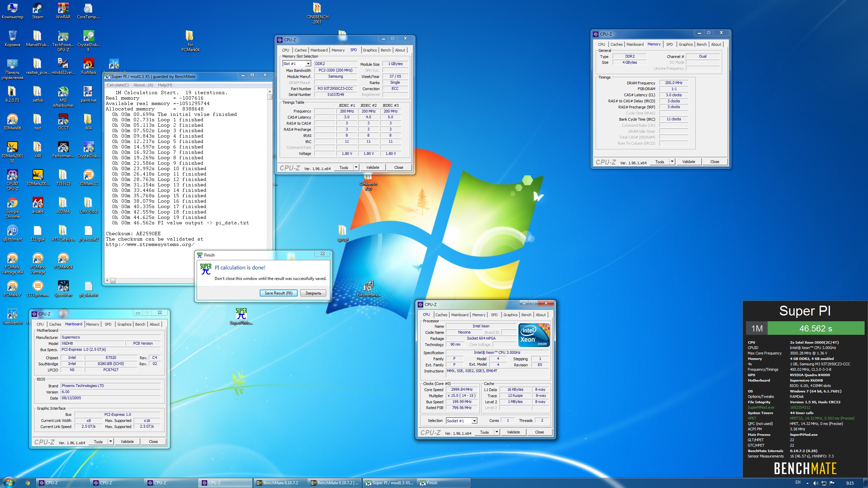This screenshot has height=488, width=868.
Task: Click the 'Checksum: AE2590EE' line in Super PI
Action: tap(133, 233)
